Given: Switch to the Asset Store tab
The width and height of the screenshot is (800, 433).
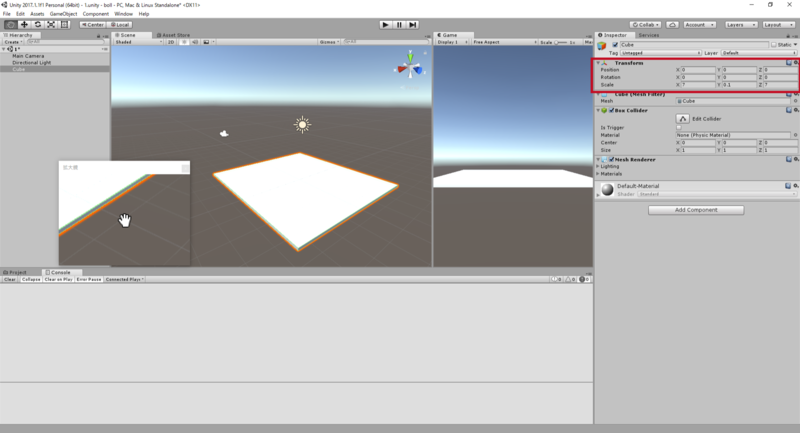Looking at the screenshot, I should tap(173, 35).
